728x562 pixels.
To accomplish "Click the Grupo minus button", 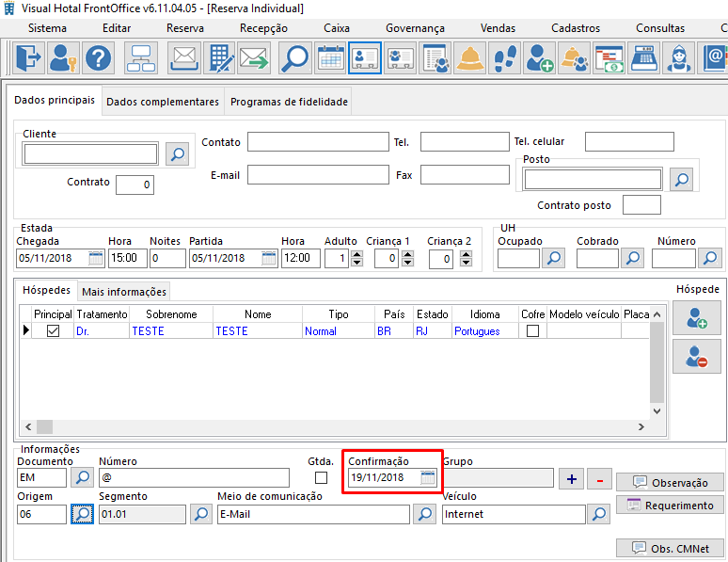I will click(x=599, y=479).
